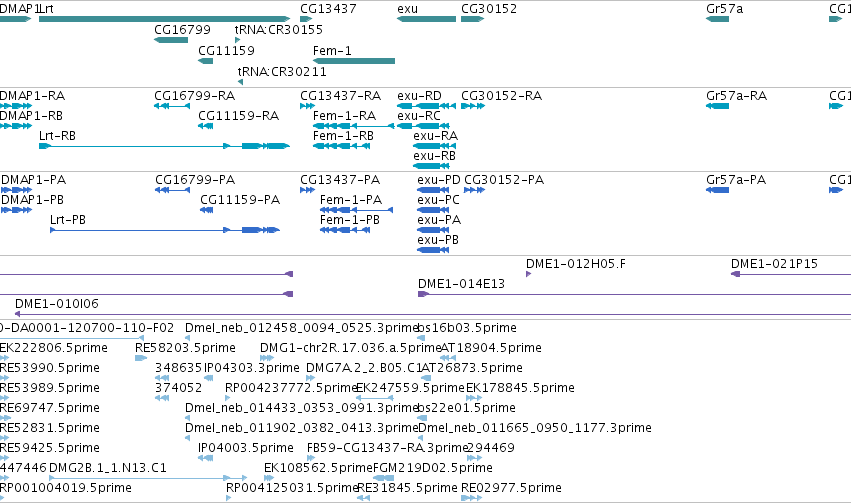Click the exu-PD protein
851x503 pixels.
click(x=439, y=180)
